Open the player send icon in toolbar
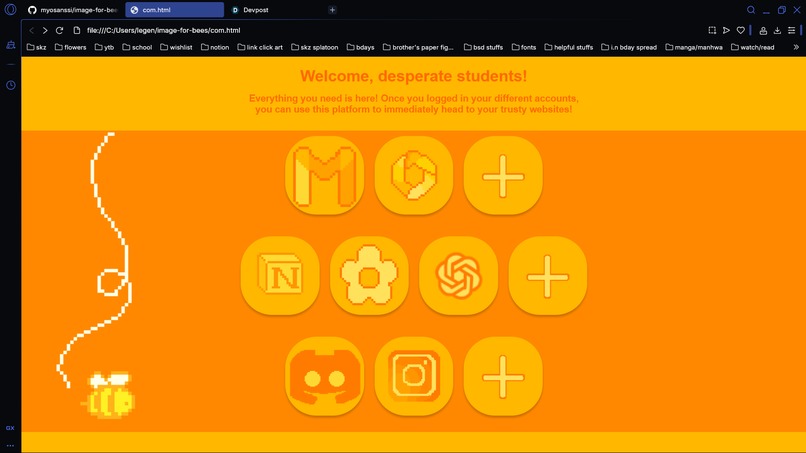Image resolution: width=806 pixels, height=453 pixels. (x=726, y=30)
